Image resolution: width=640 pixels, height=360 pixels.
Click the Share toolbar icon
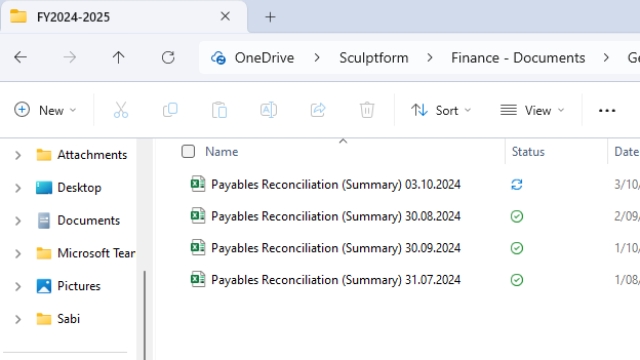point(318,110)
